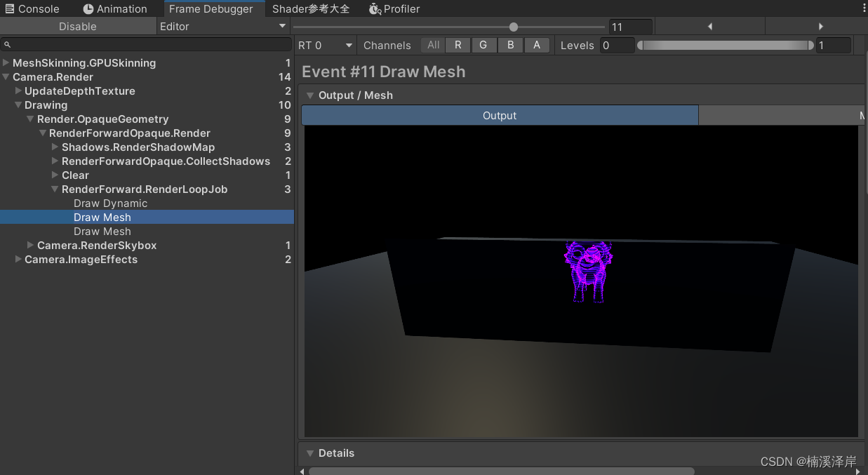Click the Console window icon
This screenshot has height=475, width=868.
point(10,8)
